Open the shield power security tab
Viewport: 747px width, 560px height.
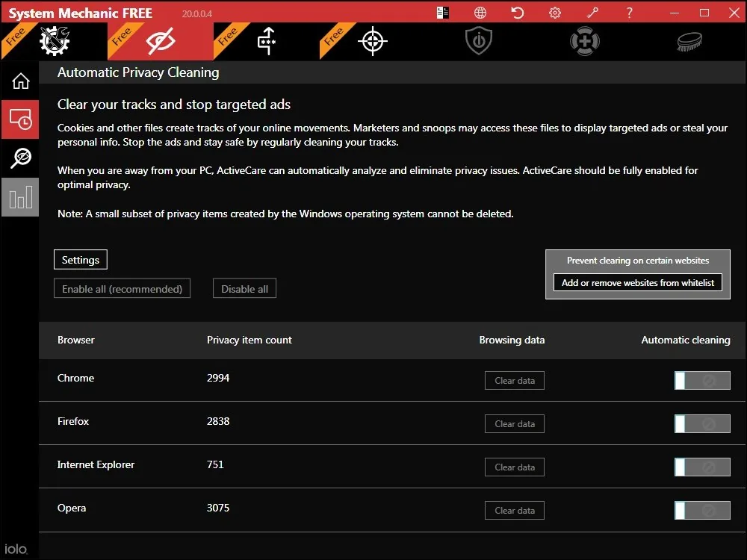[x=478, y=41]
